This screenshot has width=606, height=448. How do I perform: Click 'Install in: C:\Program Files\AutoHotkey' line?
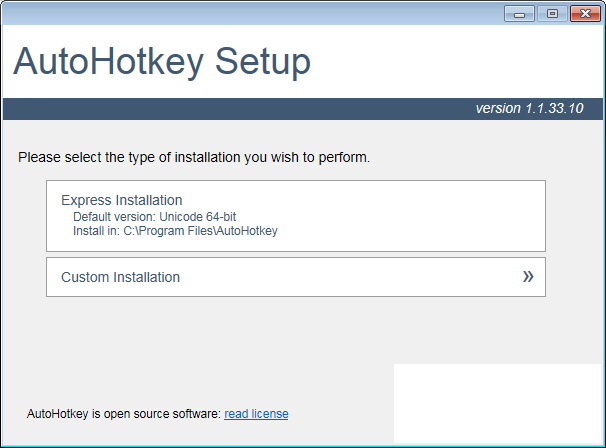tap(175, 231)
